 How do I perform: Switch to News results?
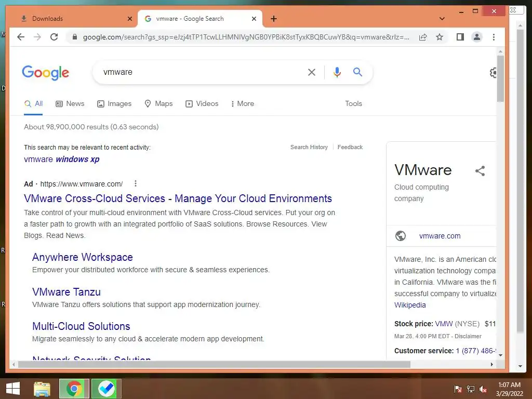pyautogui.click(x=70, y=104)
